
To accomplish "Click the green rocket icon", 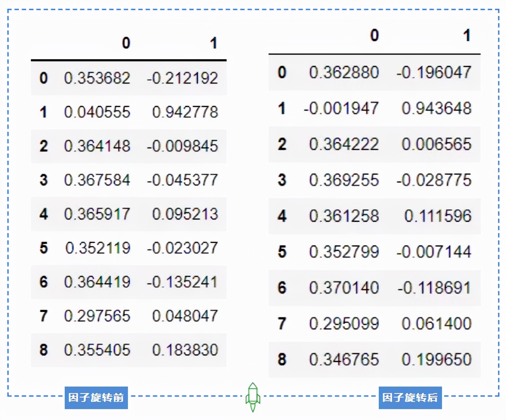I will (253, 397).
